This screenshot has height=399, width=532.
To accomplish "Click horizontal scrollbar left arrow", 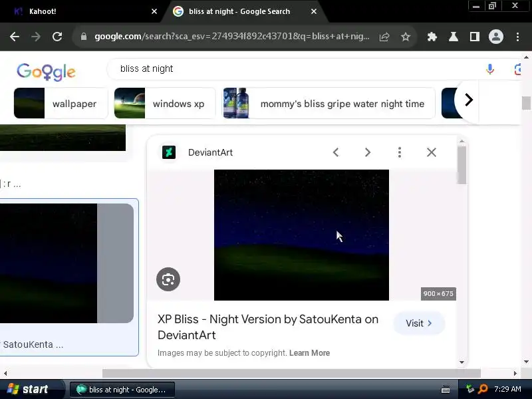I will [5, 373].
